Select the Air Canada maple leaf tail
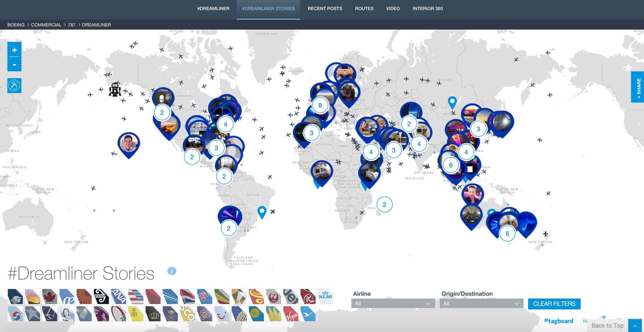The width and height of the screenshot is (644, 332). (x=50, y=297)
